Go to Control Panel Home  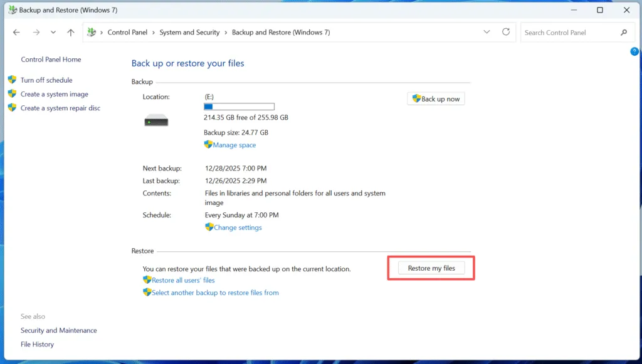tap(51, 59)
